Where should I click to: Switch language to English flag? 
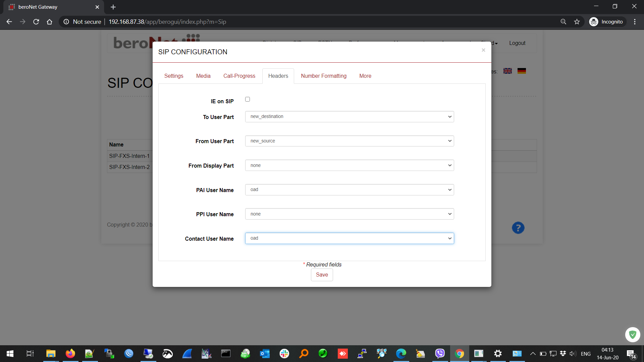[x=507, y=71]
